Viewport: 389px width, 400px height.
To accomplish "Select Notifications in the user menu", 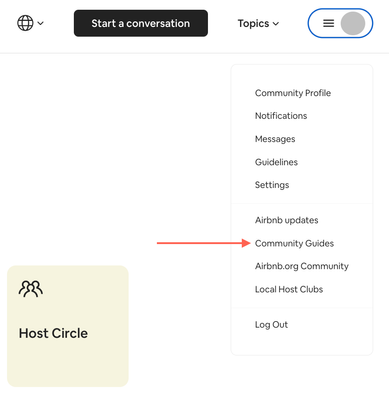I will (x=281, y=116).
